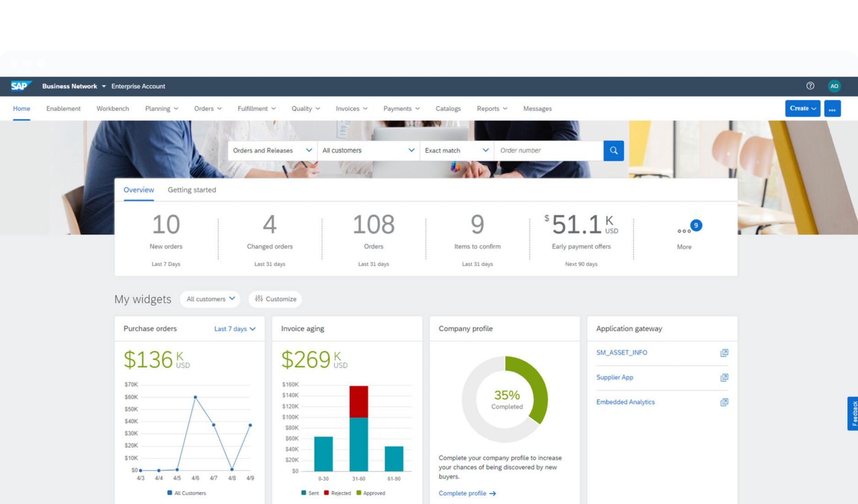Toggle the All Customers legend in Purchase orders
The image size is (858, 504).
pos(187,493)
